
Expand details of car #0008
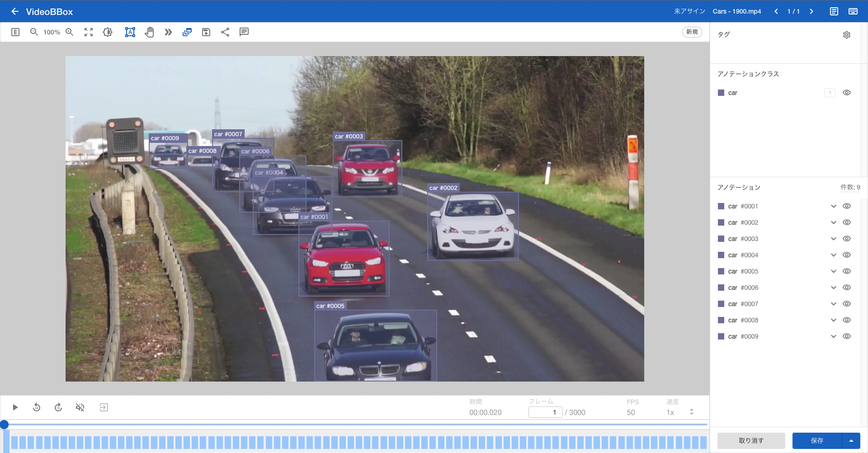834,320
